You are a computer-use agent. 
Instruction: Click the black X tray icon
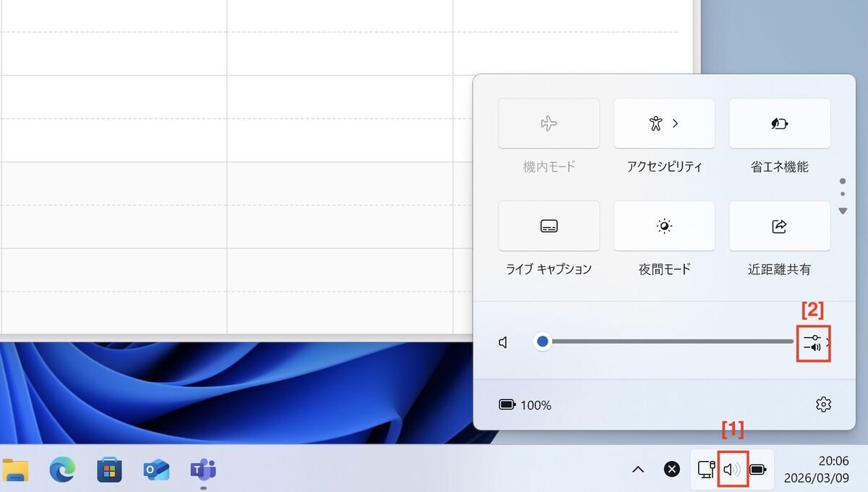tap(672, 470)
